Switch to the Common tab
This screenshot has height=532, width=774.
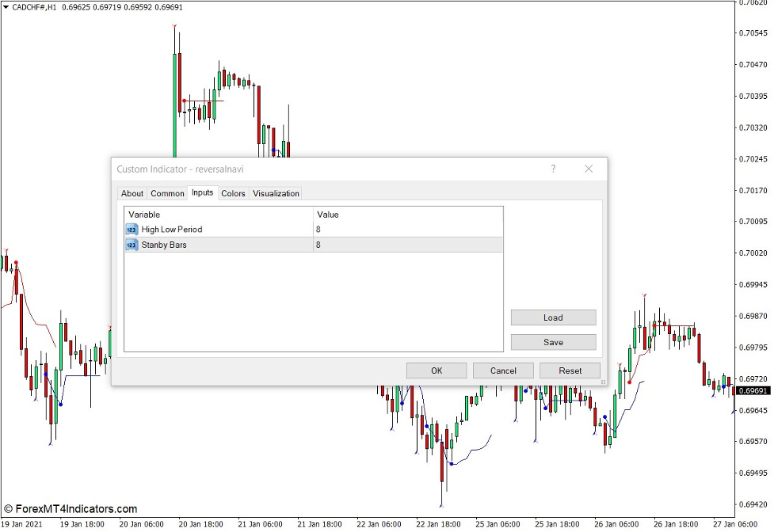(167, 193)
